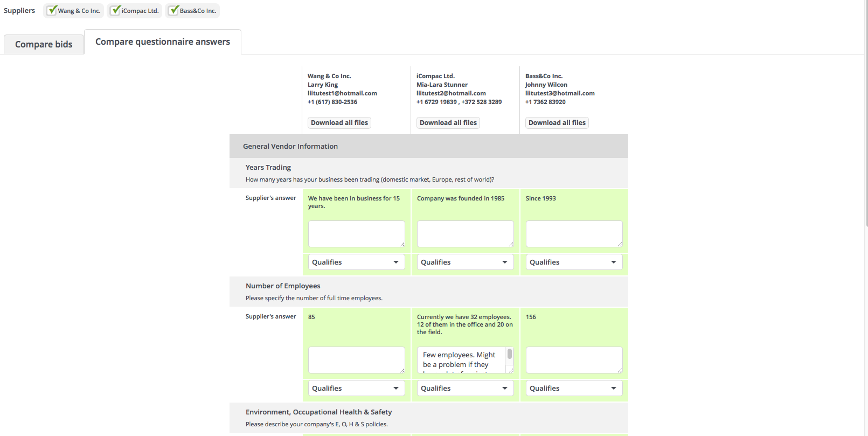Deselect the Bass&Co Inc. supplier checkbox
Screen dimensions: 868x436
pos(173,11)
